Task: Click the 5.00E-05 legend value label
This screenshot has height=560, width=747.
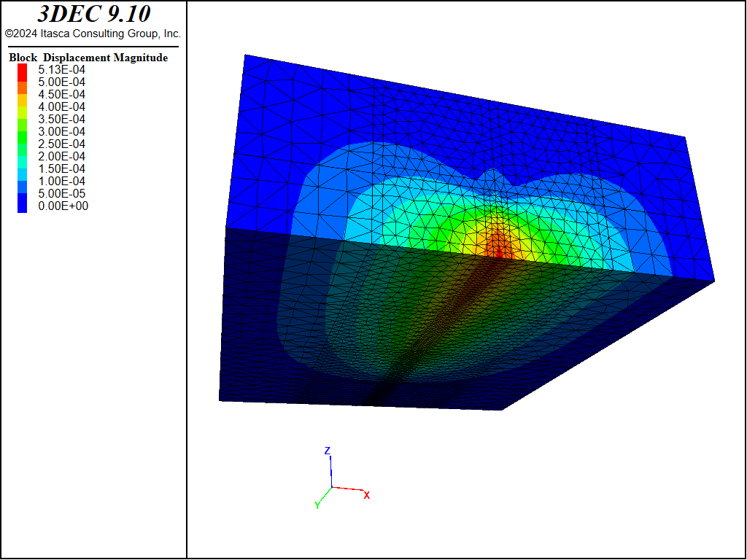Action: 62,193
